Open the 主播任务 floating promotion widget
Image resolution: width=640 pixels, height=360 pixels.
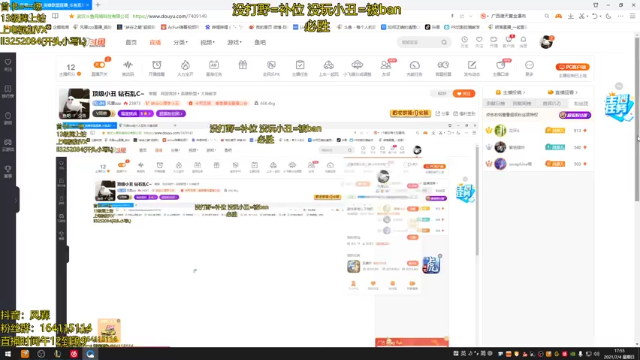click(619, 107)
